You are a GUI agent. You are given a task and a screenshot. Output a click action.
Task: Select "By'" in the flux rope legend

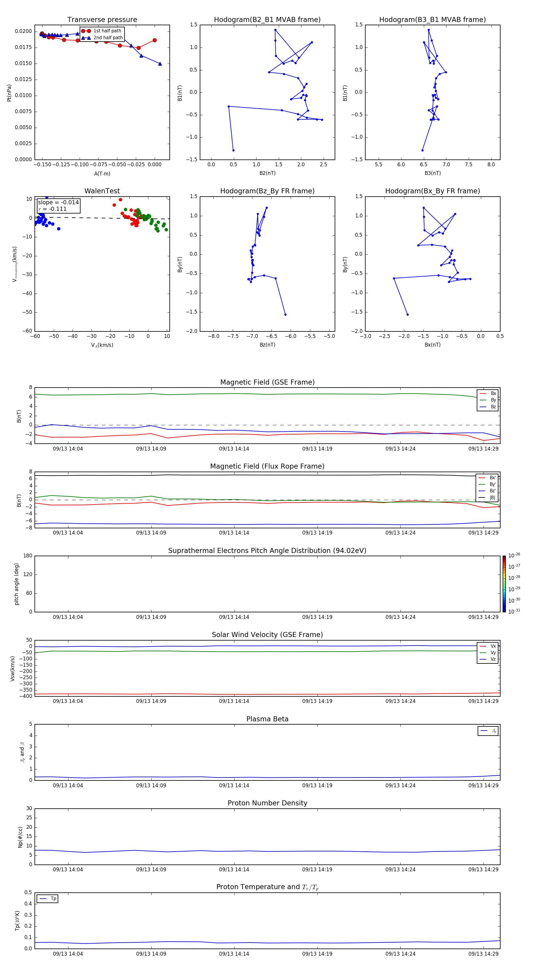(487, 484)
